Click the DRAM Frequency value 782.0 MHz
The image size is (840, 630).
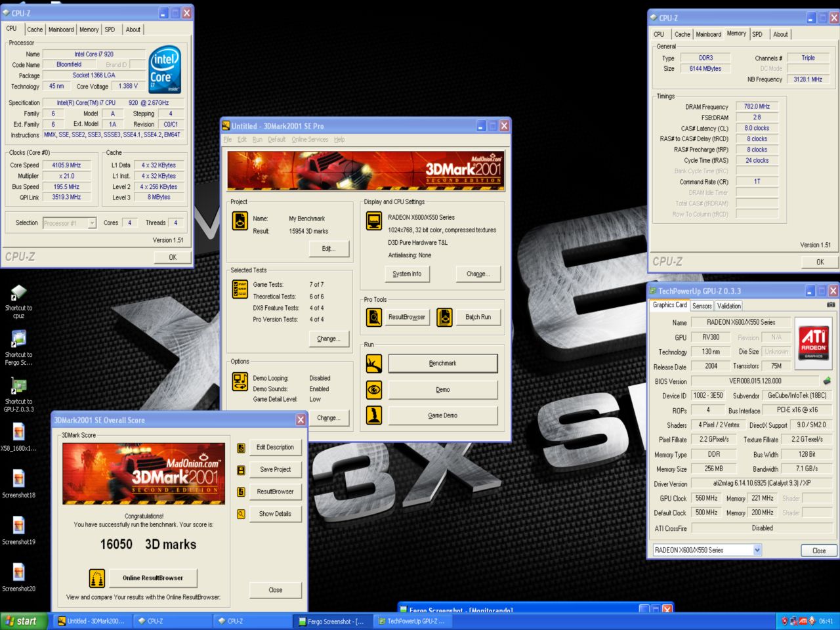[x=757, y=106]
